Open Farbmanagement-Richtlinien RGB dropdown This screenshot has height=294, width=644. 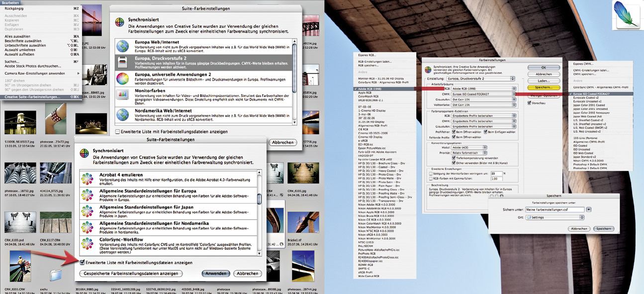[x=484, y=115]
